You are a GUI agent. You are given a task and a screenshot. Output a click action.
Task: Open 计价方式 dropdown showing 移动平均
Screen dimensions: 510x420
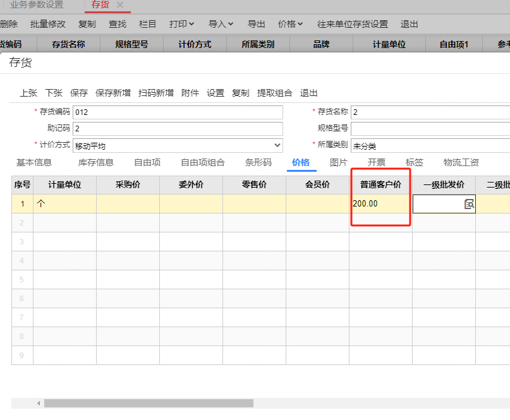(x=178, y=145)
